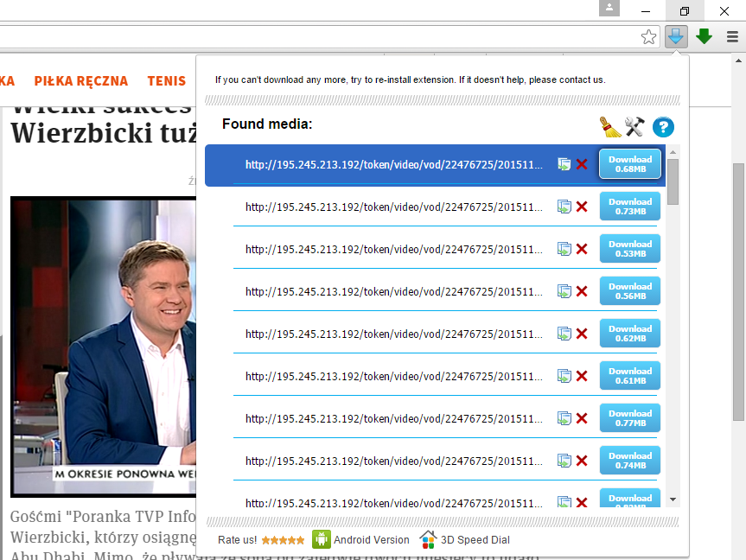Remove the 0.61MB media row
The height and width of the screenshot is (560, 746).
pyautogui.click(x=582, y=376)
